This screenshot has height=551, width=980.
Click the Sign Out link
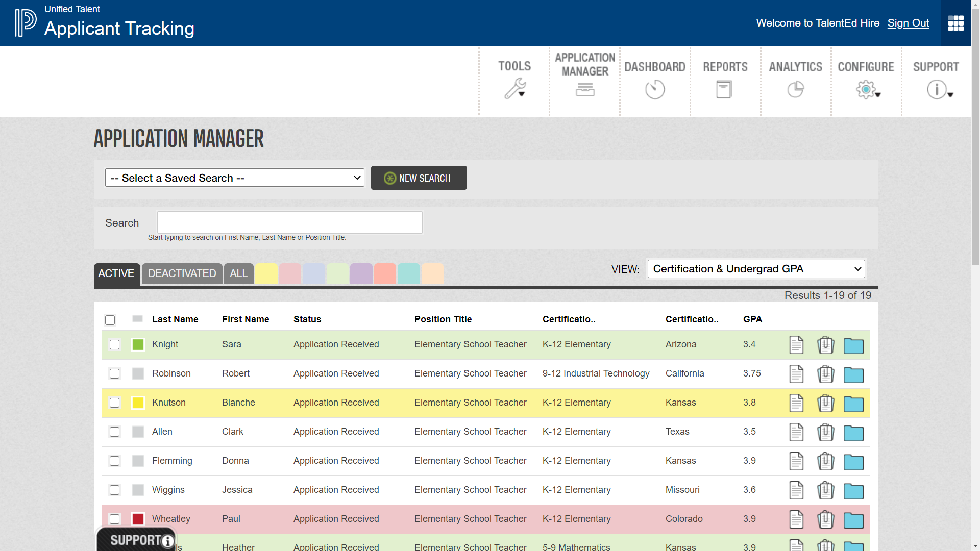tap(908, 23)
